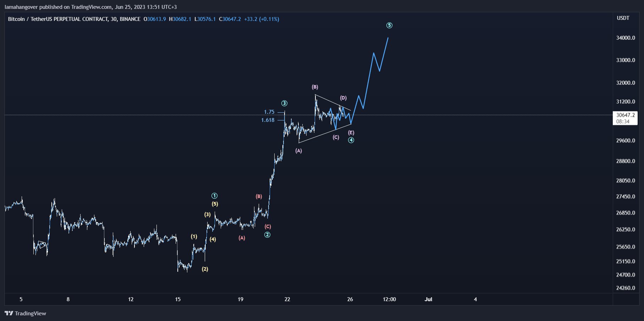Screen dimensions: 644x321
Task: Click the 24700.0 price axis label
Action: coord(626,275)
